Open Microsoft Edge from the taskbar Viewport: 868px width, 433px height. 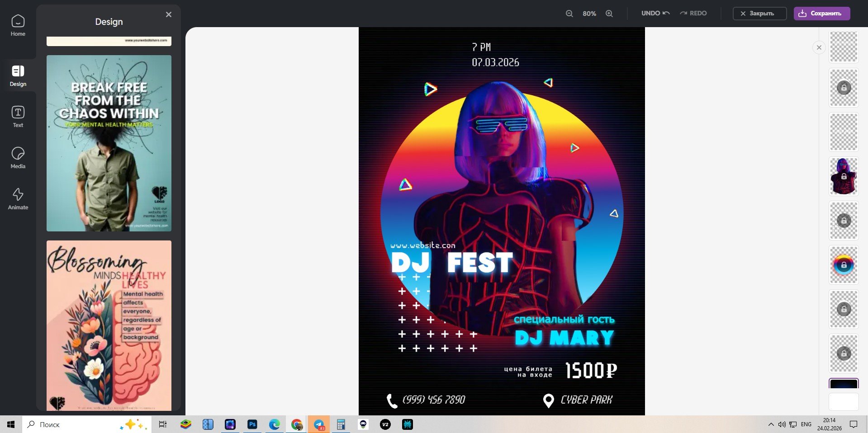point(275,424)
